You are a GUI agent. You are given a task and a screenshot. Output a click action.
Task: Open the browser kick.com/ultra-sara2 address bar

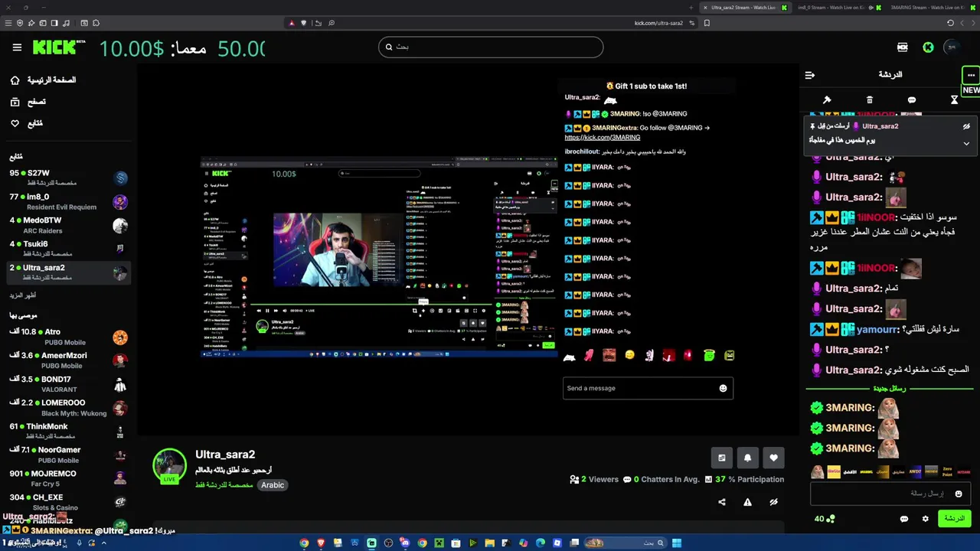pos(658,23)
